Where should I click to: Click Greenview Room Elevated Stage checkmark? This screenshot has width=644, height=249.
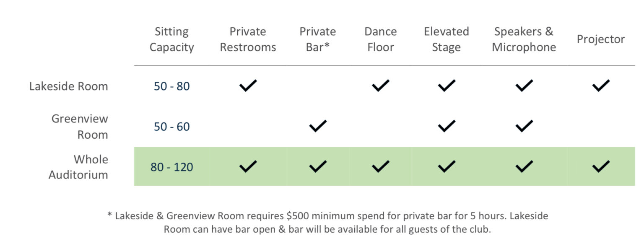447,126
